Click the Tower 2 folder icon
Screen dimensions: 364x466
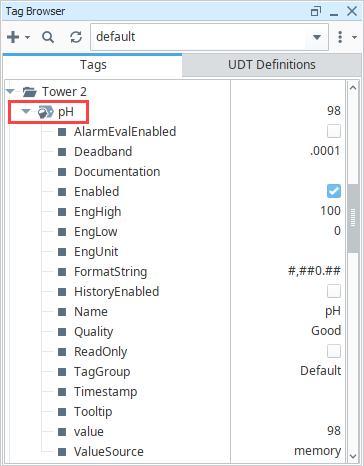pyautogui.click(x=30, y=92)
